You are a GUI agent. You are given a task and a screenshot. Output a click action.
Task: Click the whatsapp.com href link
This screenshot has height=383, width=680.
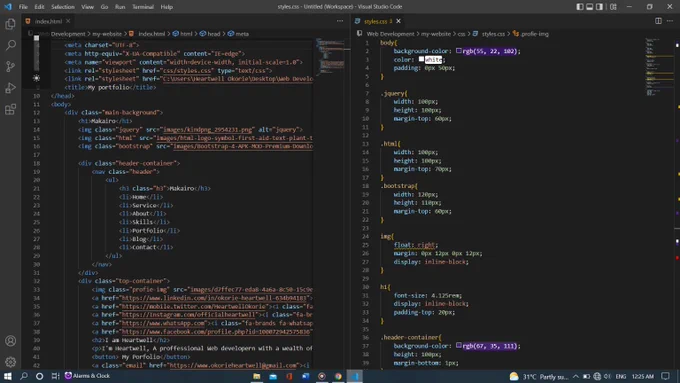coord(163,323)
